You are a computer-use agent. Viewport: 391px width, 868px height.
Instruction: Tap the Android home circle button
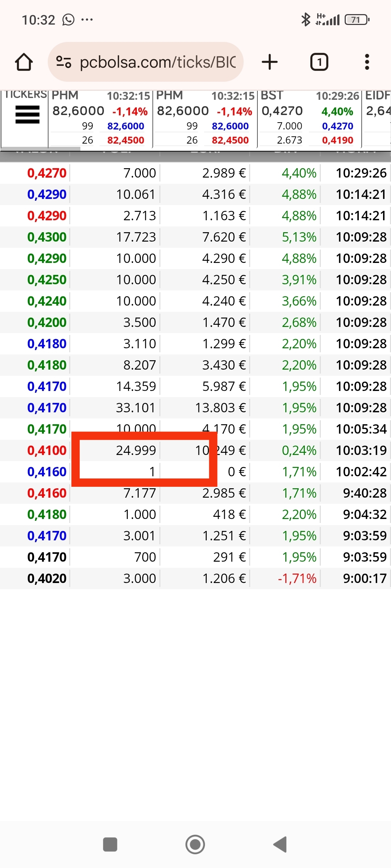pyautogui.click(x=195, y=844)
